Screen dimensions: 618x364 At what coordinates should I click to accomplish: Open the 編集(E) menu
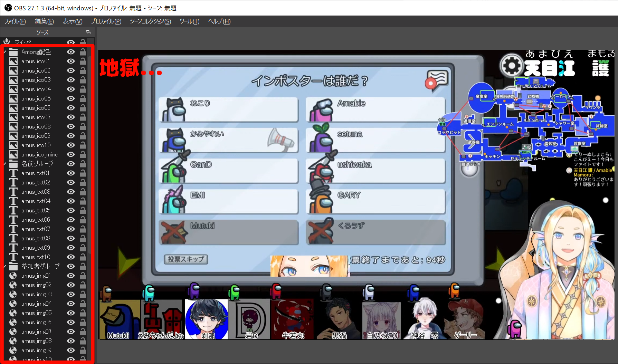pos(44,21)
